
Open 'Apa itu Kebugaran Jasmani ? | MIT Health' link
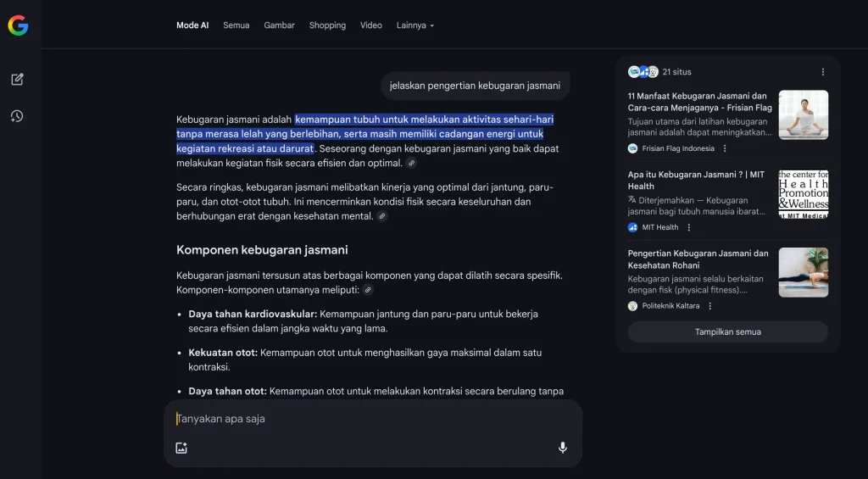click(697, 181)
